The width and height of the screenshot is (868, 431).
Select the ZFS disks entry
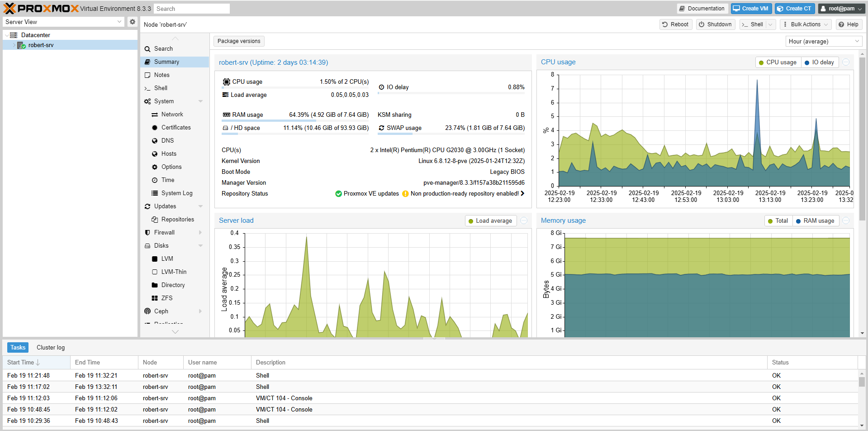(x=166, y=298)
